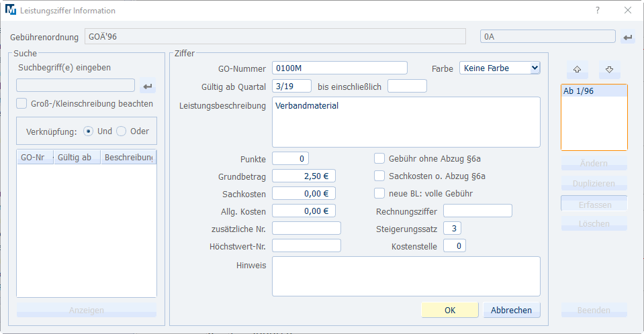Click the Sachkosten amount field
This screenshot has height=334, width=644.
(304, 193)
